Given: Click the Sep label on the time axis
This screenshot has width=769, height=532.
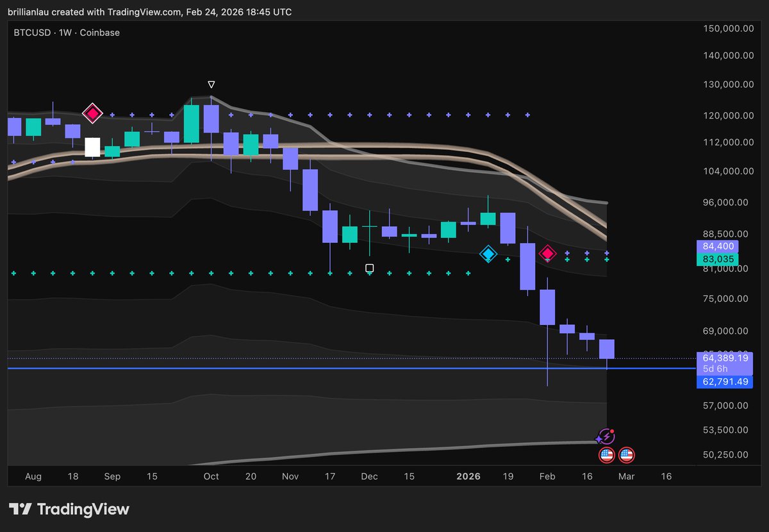Looking at the screenshot, I should coord(112,476).
